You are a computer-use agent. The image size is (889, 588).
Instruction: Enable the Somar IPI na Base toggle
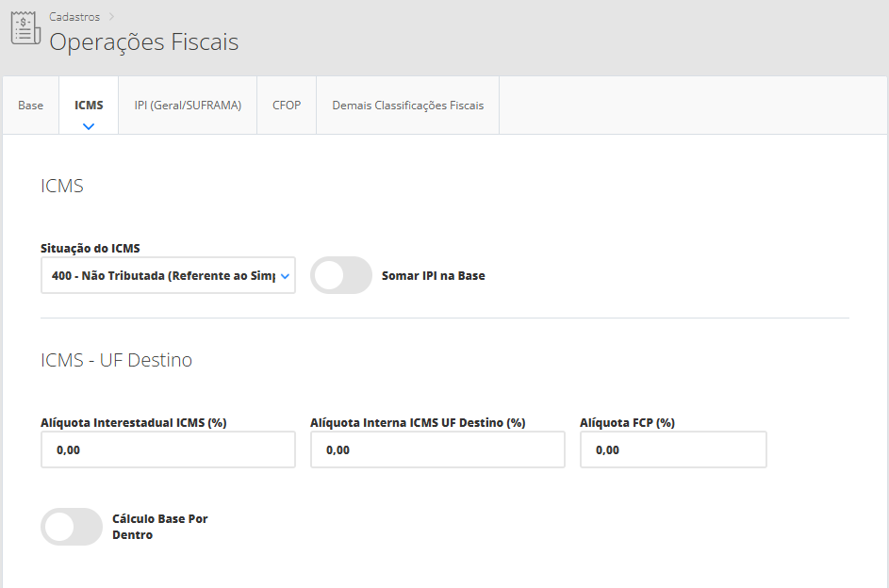click(x=341, y=276)
